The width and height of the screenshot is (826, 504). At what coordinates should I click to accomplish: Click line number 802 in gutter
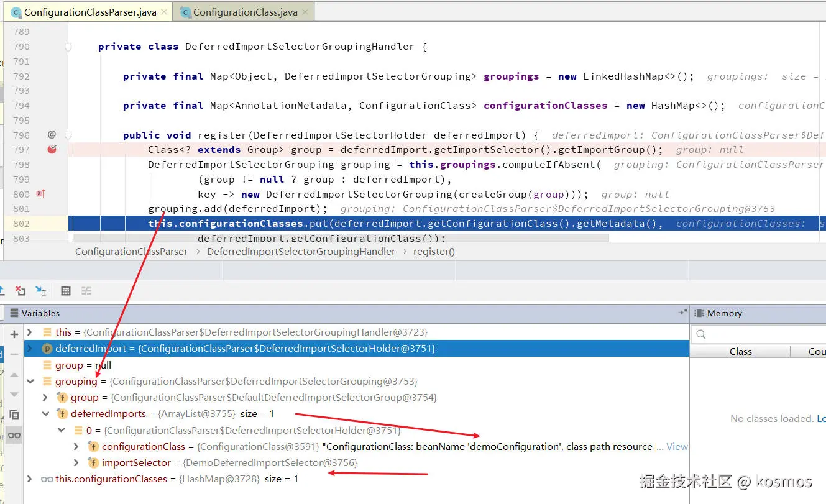(x=21, y=224)
